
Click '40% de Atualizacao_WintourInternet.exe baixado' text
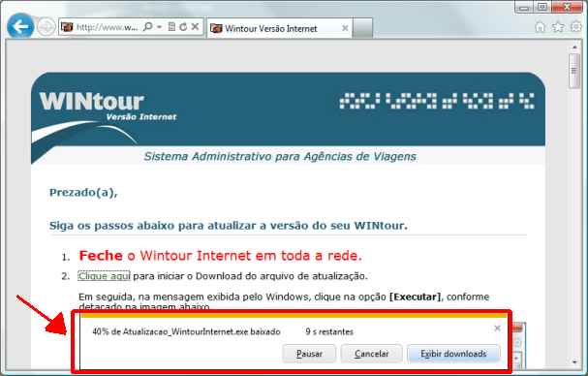tap(186, 331)
